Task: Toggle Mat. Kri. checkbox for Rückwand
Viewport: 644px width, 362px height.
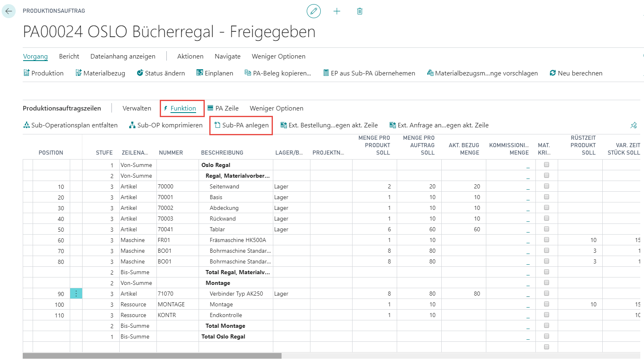Action: [x=547, y=218]
